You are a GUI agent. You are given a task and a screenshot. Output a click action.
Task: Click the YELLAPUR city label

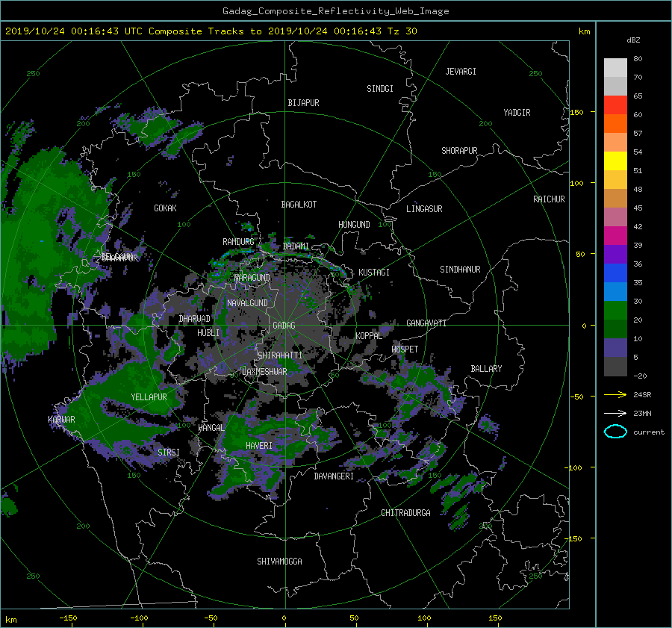coord(149,397)
